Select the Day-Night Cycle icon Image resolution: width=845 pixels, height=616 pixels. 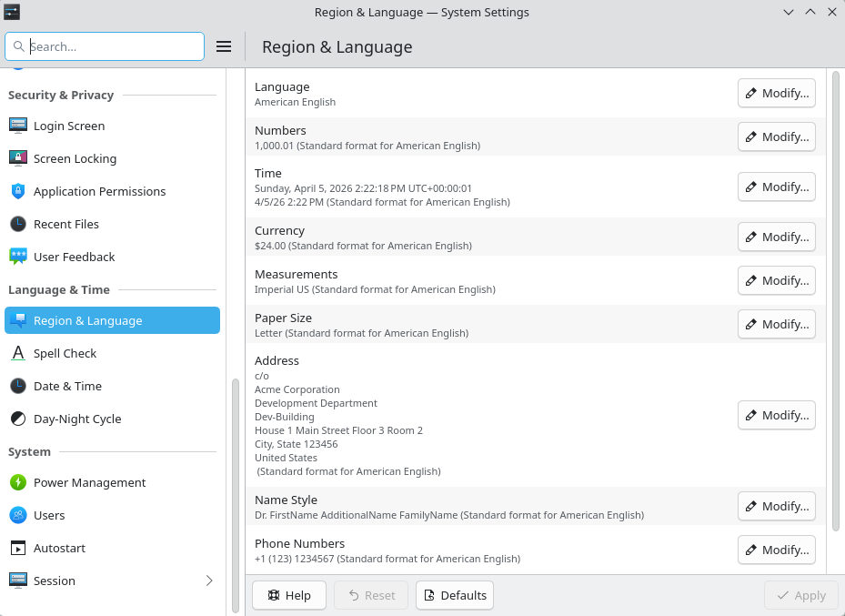[x=18, y=419]
